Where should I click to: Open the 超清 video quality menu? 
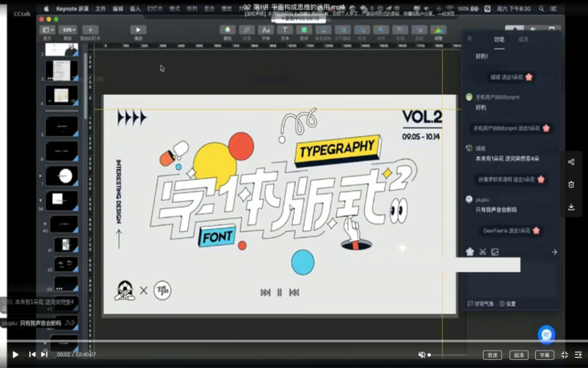coord(519,355)
